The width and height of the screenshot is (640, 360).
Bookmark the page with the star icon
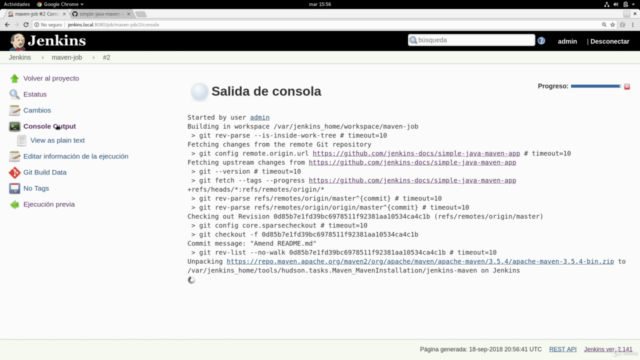[x=613, y=25]
